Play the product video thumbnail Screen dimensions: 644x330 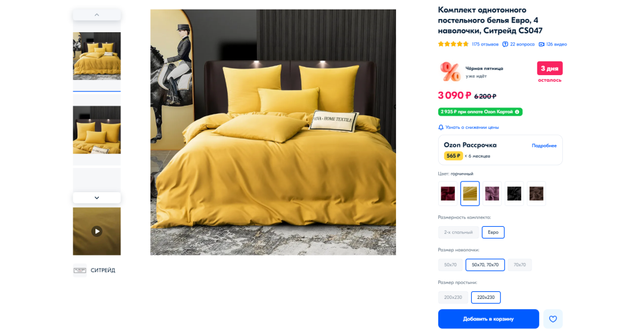[x=97, y=232]
